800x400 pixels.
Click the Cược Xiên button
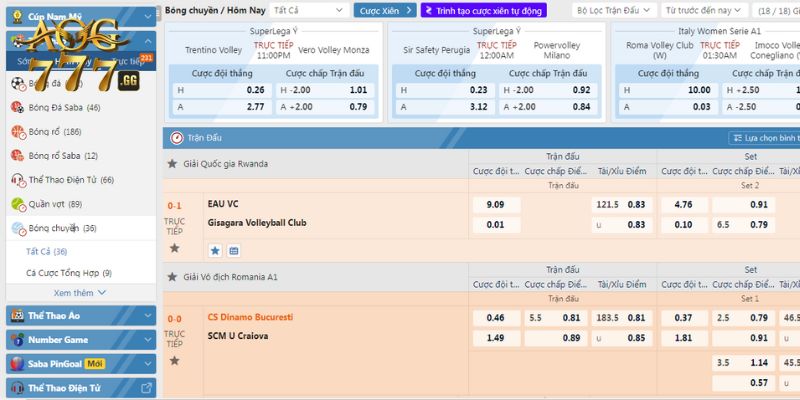click(x=383, y=10)
